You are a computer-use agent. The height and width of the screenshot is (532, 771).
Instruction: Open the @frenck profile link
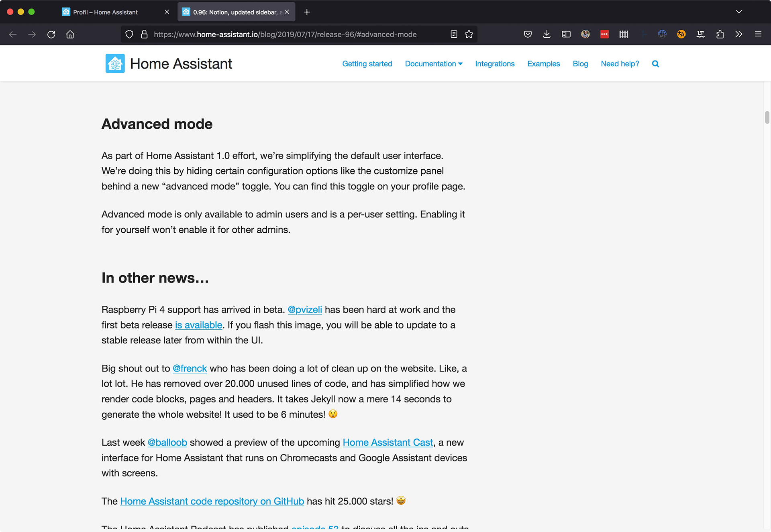click(190, 368)
